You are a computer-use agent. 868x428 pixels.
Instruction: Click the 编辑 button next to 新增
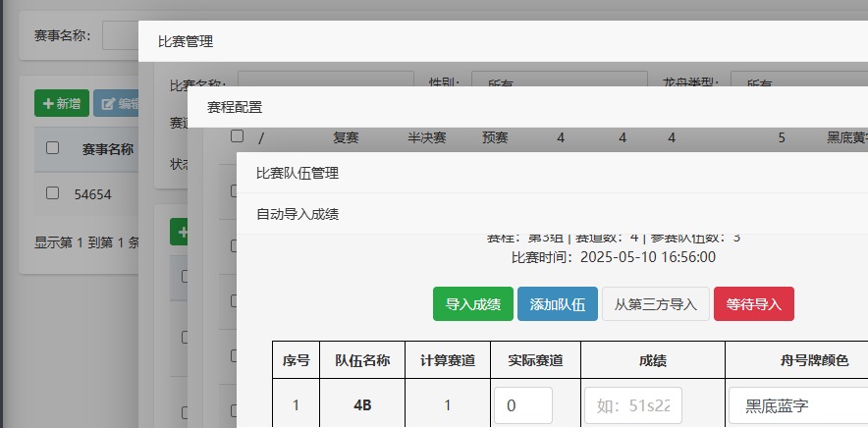point(116,103)
